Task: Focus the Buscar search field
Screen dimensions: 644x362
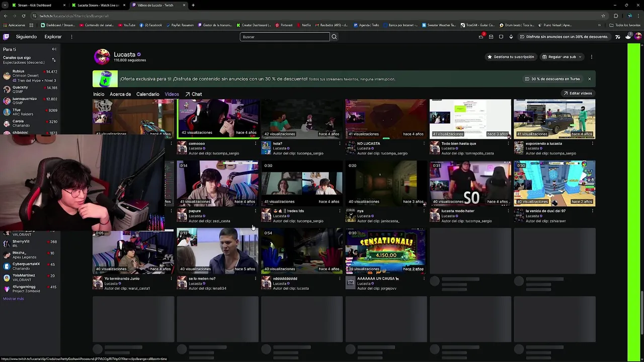Action: pyautogui.click(x=285, y=37)
